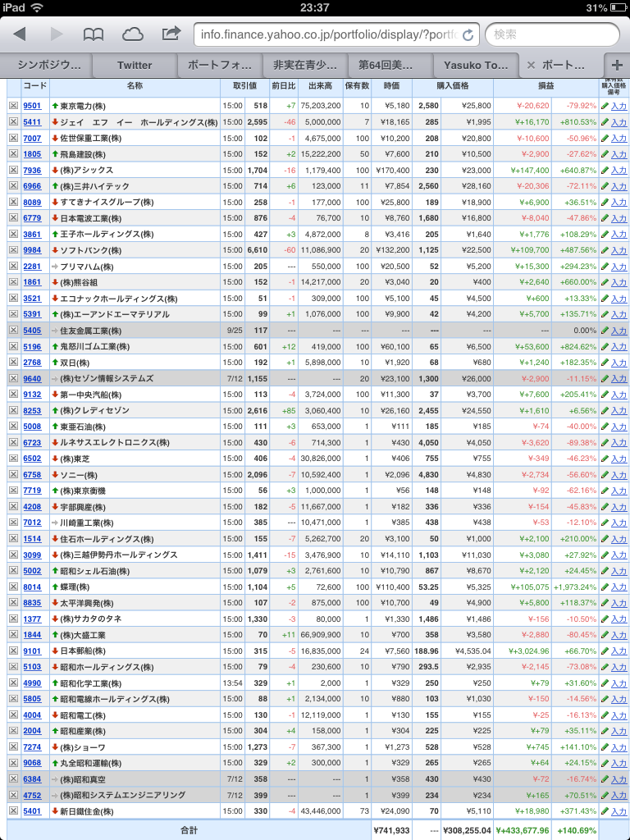This screenshot has width=630, height=840.
Task: Go back with Safari back arrow
Action: (20, 34)
